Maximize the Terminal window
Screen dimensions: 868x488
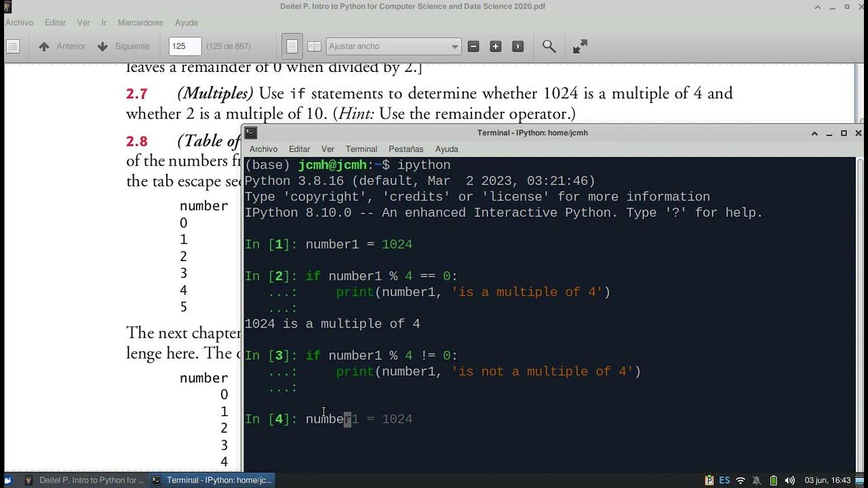(x=844, y=133)
